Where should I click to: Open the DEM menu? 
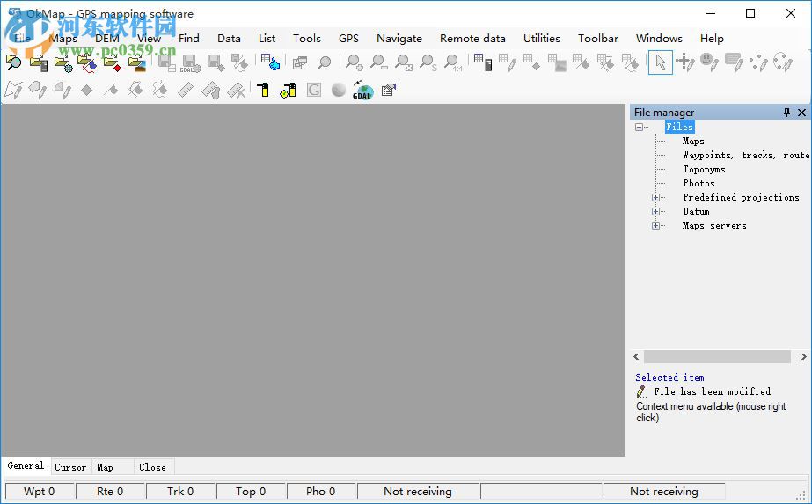pyautogui.click(x=107, y=39)
